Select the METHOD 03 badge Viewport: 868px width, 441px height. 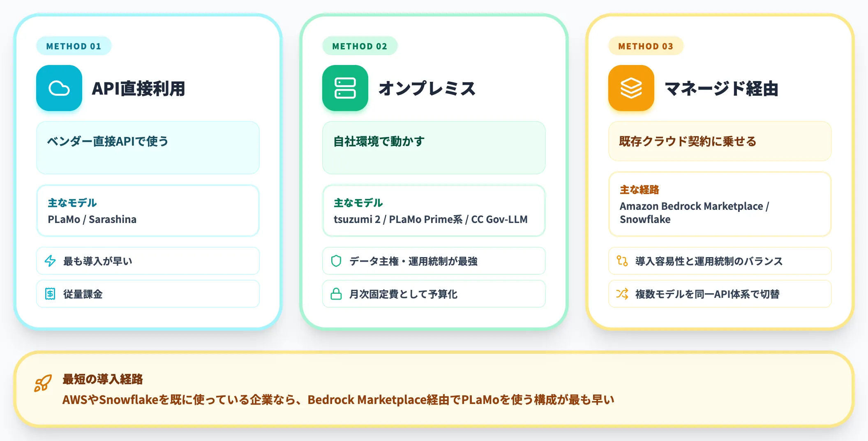[x=646, y=46]
